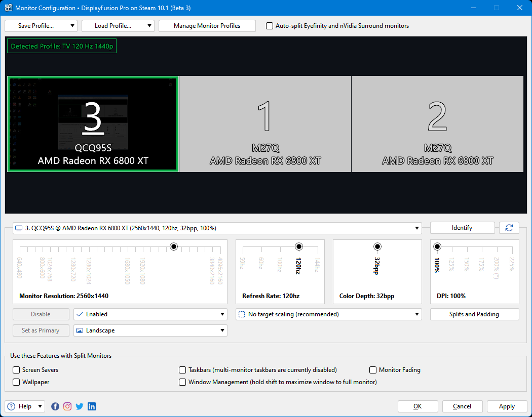Select monitor 2 M27Q thumbnail
532x417 pixels.
437,124
